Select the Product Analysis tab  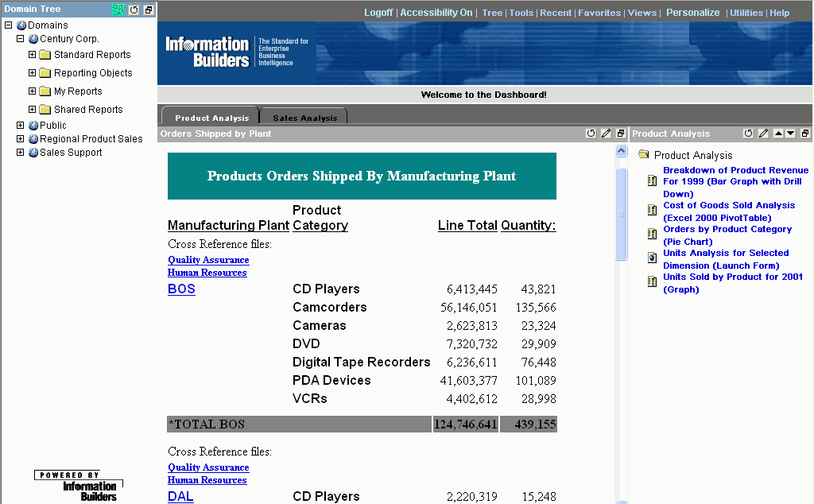tap(211, 118)
